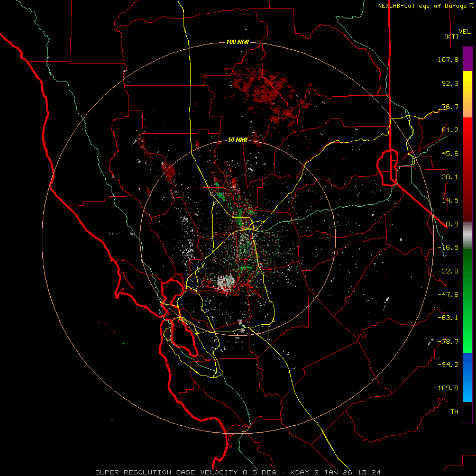Viewport: 476px width, 476px height.
Task: Select the 76.7 legend value
Action: coord(450,106)
